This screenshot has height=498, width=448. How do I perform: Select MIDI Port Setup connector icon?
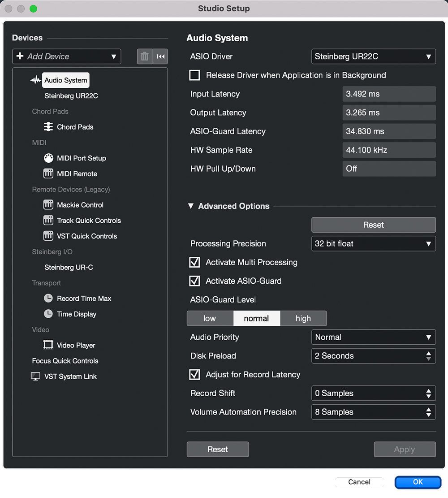point(48,158)
